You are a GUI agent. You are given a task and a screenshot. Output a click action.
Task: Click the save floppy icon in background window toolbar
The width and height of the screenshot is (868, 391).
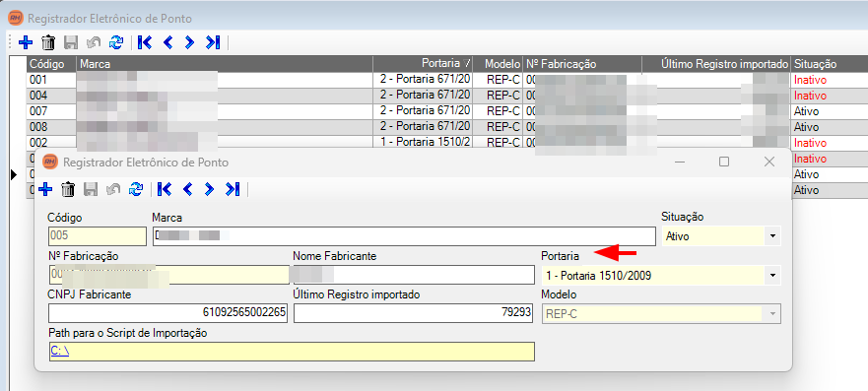71,42
